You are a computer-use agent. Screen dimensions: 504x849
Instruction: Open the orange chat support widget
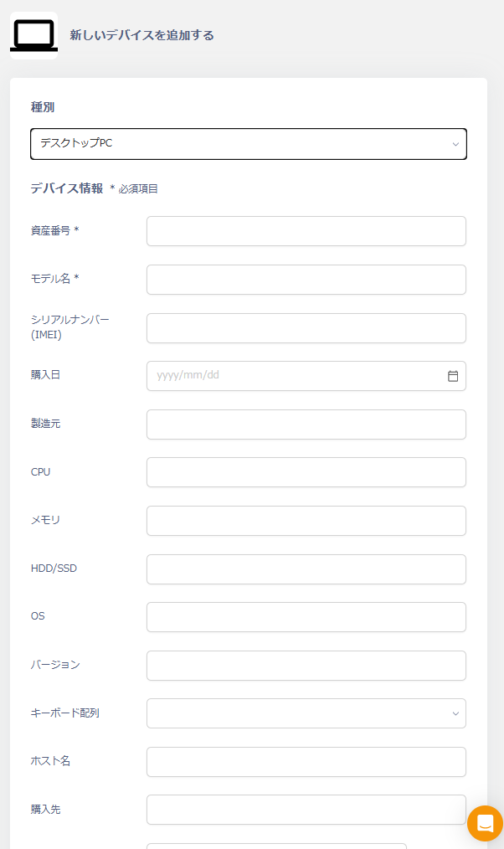[x=485, y=824]
